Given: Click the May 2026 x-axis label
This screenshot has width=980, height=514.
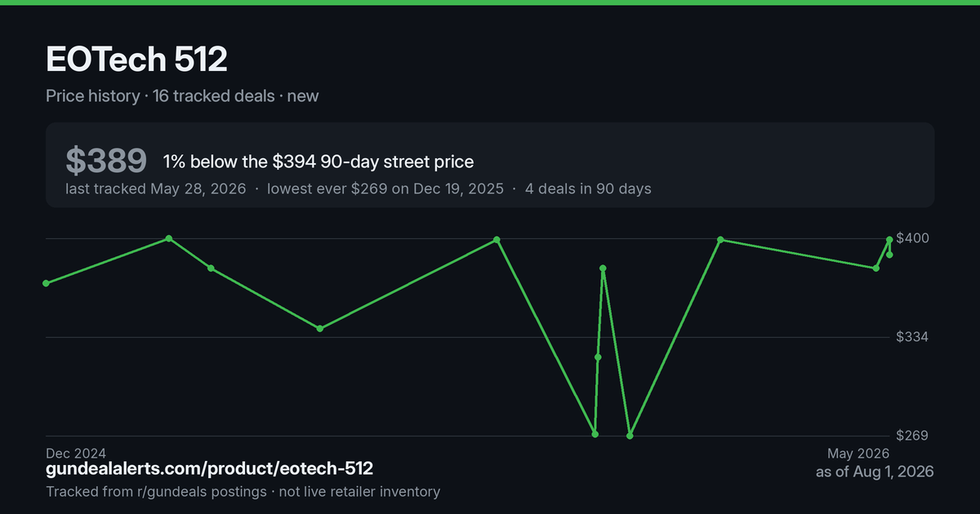Looking at the screenshot, I should point(858,453).
